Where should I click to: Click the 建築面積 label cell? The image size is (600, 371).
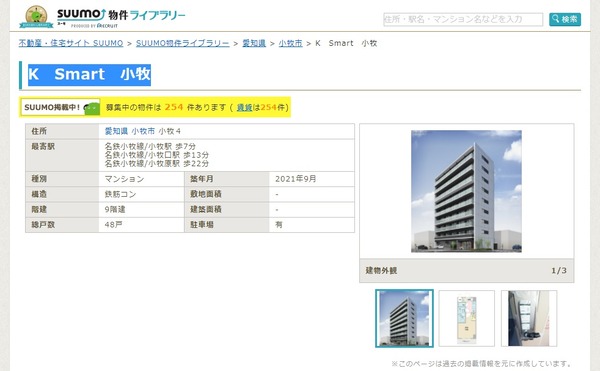tap(227, 210)
